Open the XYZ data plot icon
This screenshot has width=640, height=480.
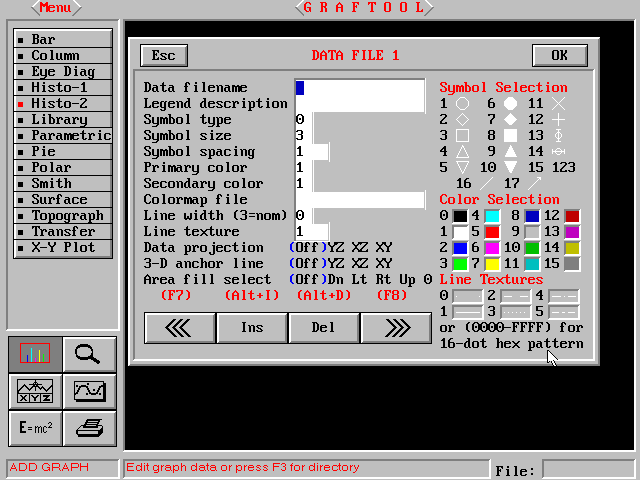coord(35,391)
